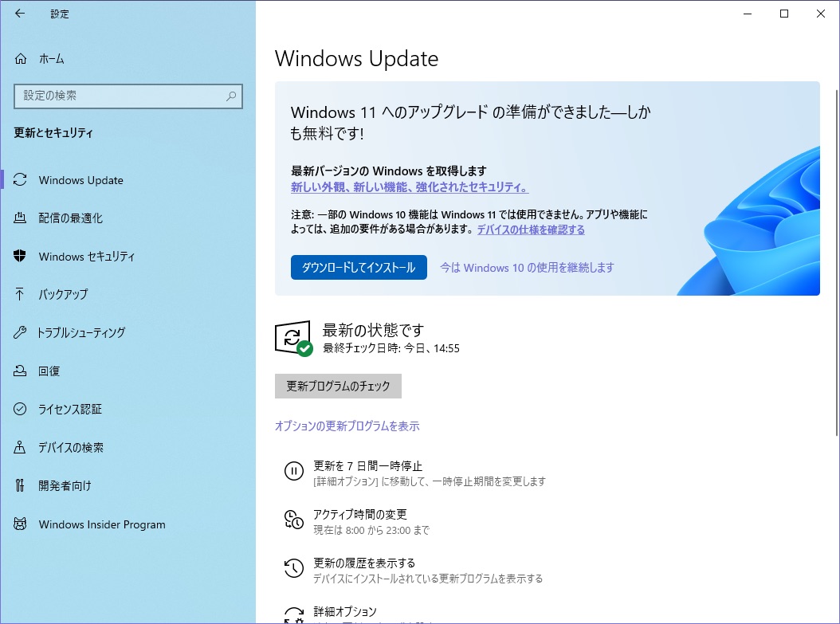Click the Windows Insider Program cat icon
This screenshot has height=624, width=840.
click(20, 524)
